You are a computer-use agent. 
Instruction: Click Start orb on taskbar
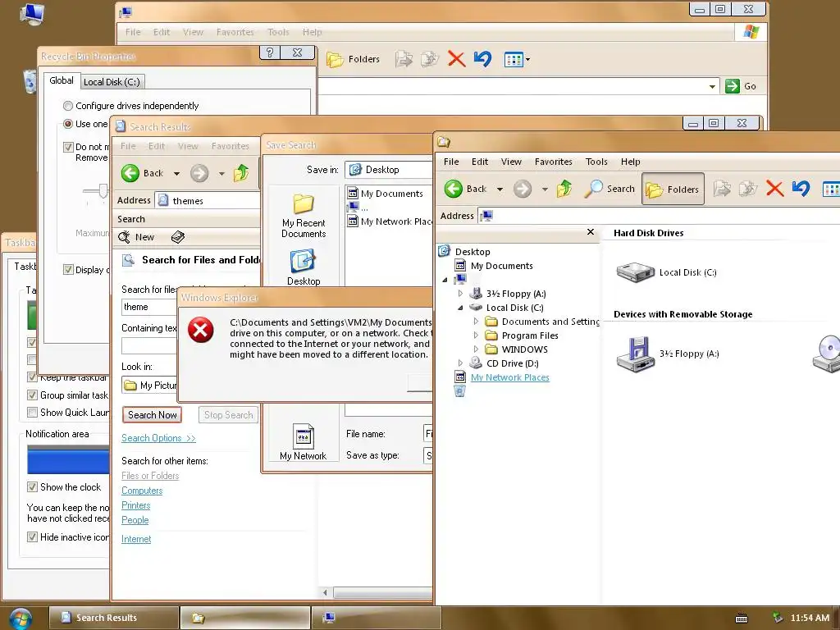(x=21, y=619)
